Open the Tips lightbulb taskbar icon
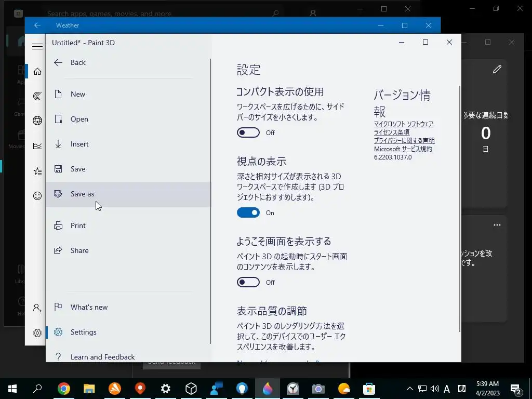Image resolution: width=532 pixels, height=399 pixels. [x=242, y=389]
